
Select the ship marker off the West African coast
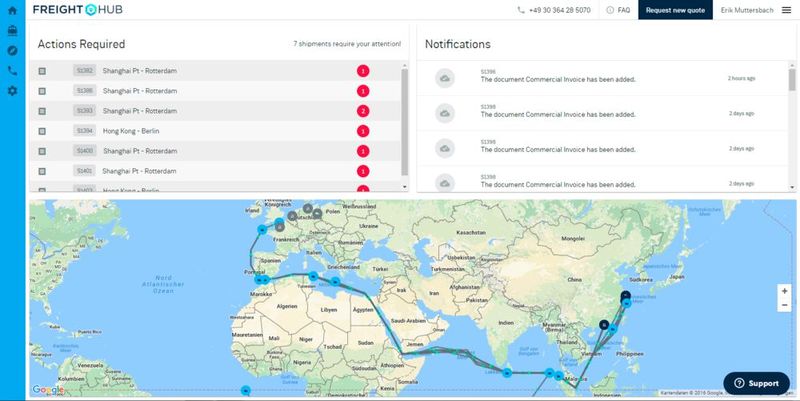pos(245,391)
